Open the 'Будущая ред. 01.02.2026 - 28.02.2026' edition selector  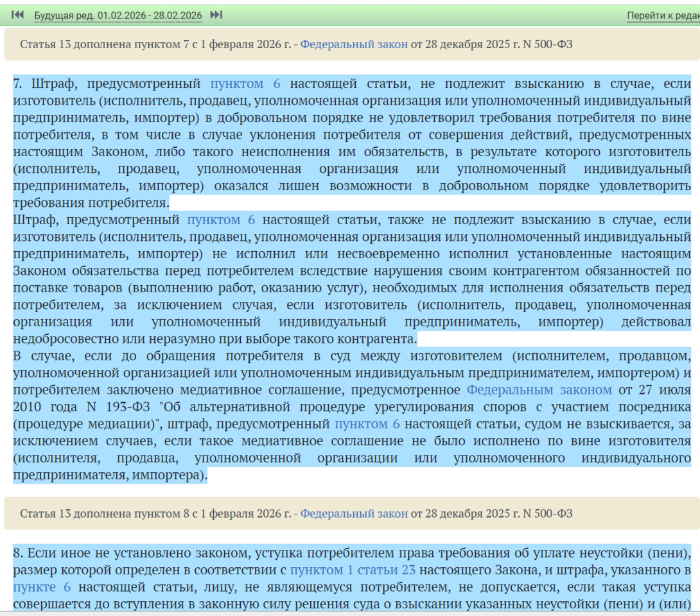click(118, 15)
